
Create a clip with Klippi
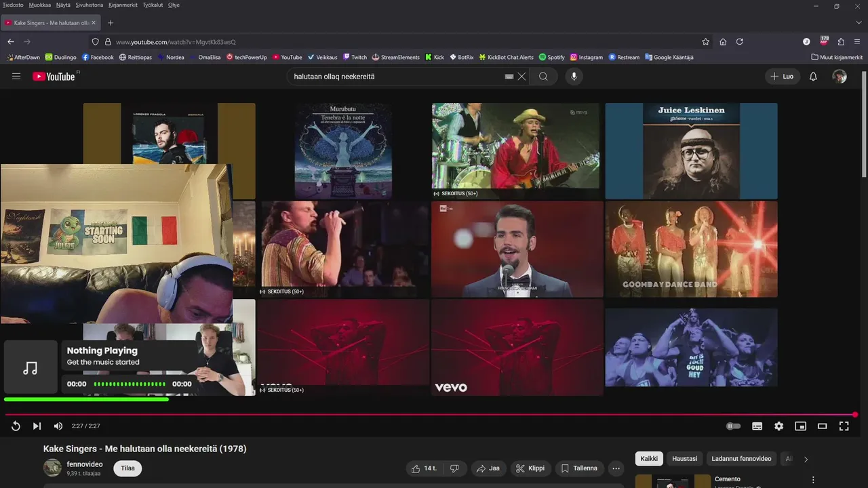[x=530, y=468]
